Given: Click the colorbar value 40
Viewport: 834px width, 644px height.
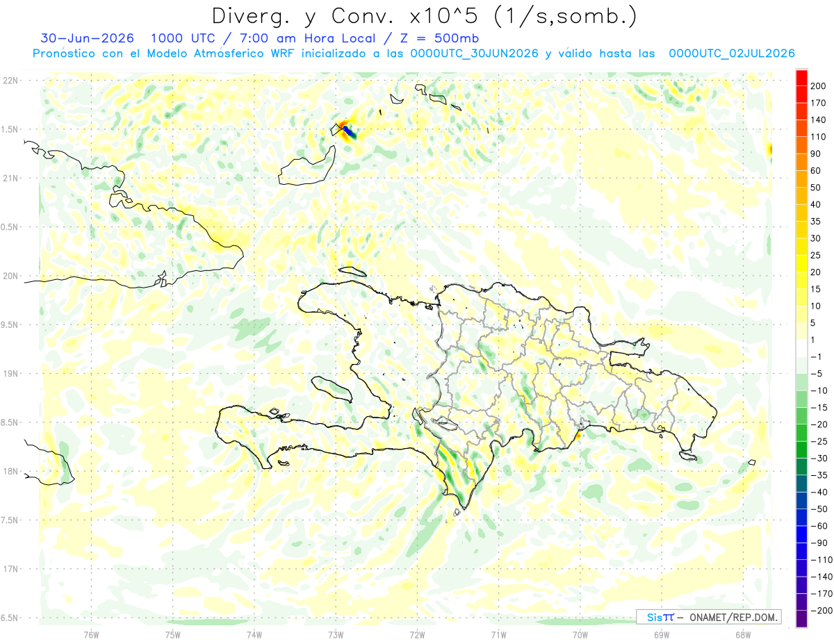Looking at the screenshot, I should [x=817, y=205].
